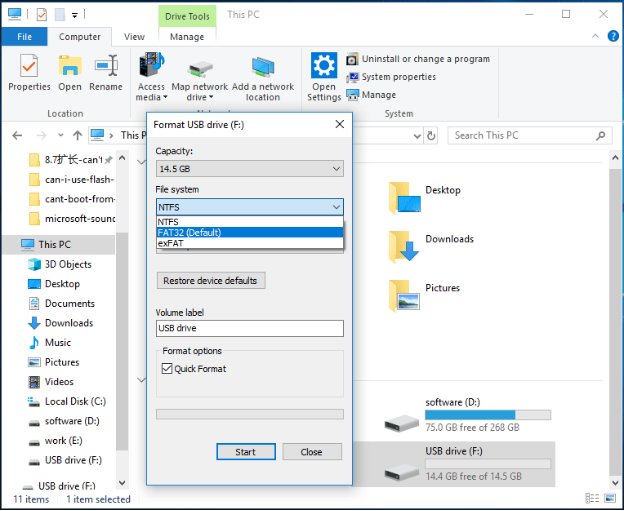Click navigation pane scroll down arrow
The image size is (624, 511).
click(122, 483)
